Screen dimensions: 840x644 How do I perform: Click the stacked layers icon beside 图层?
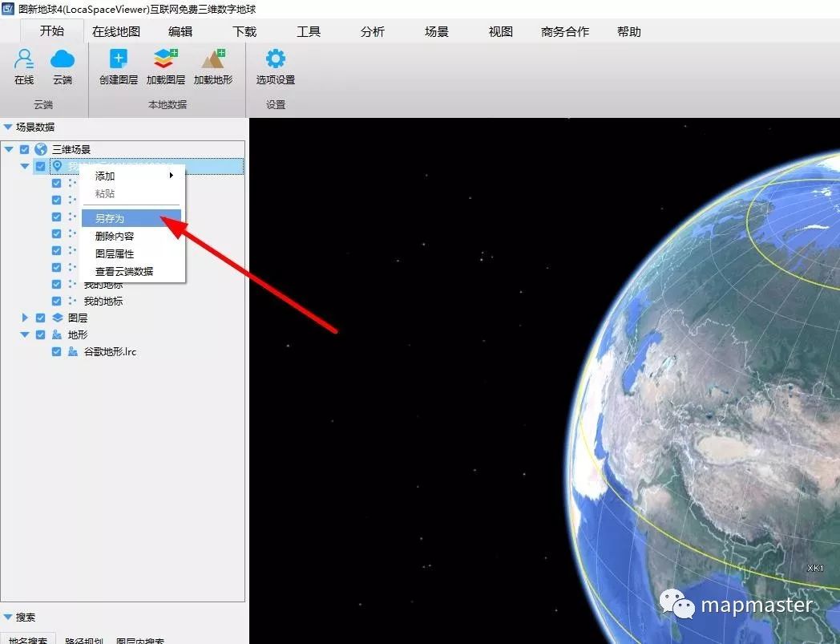58,318
